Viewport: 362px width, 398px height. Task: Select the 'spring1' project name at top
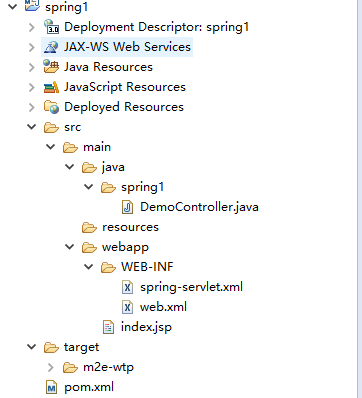66,7
